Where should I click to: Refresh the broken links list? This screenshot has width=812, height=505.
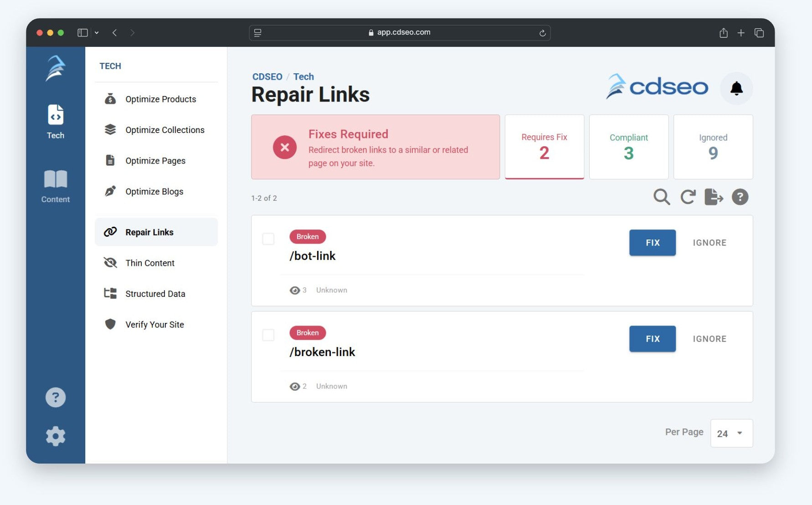tap(688, 197)
